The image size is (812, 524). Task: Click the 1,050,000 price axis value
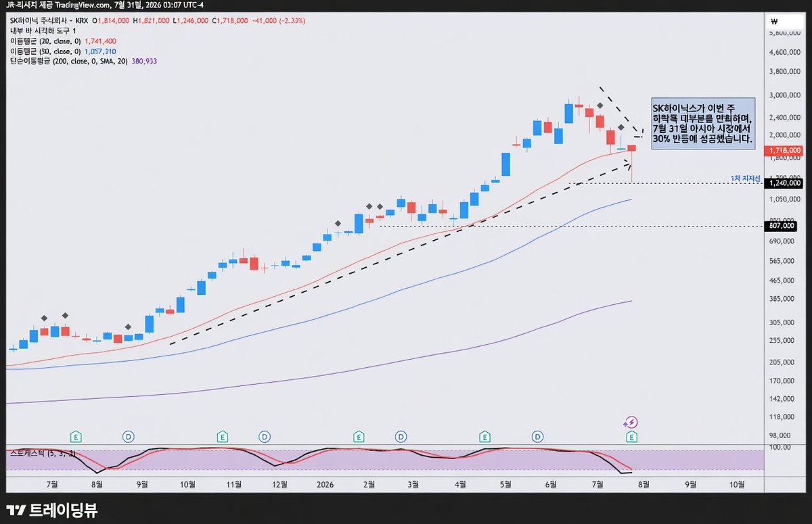click(x=786, y=200)
